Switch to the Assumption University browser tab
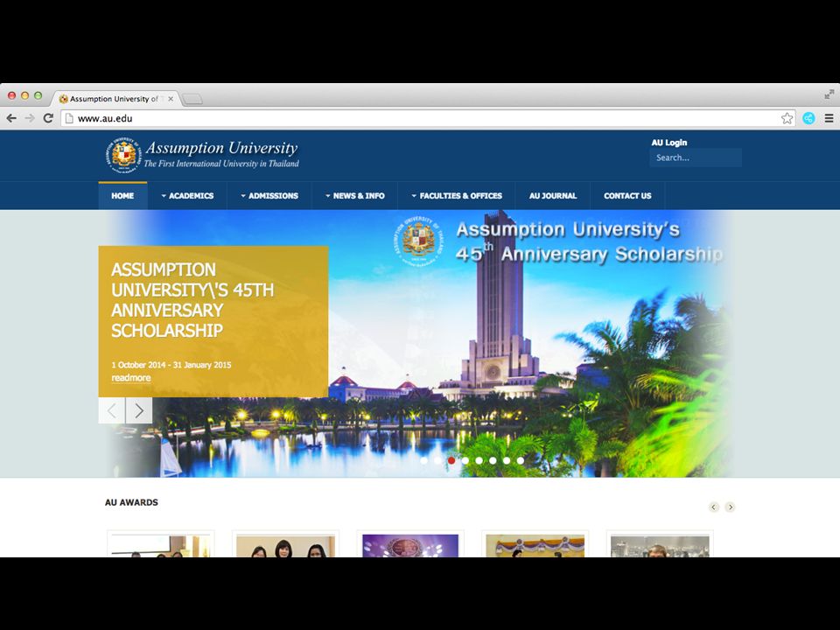 tap(114, 99)
